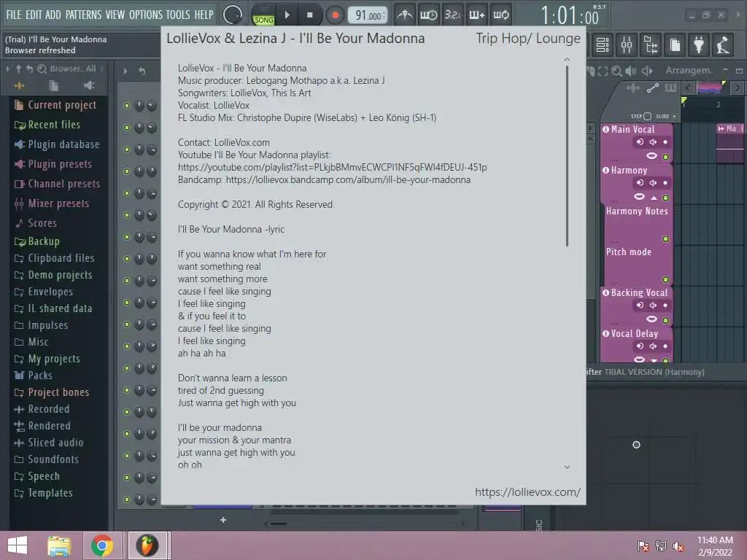This screenshot has height=560, width=747.
Task: Start playback with the Play button
Action: pos(287,15)
